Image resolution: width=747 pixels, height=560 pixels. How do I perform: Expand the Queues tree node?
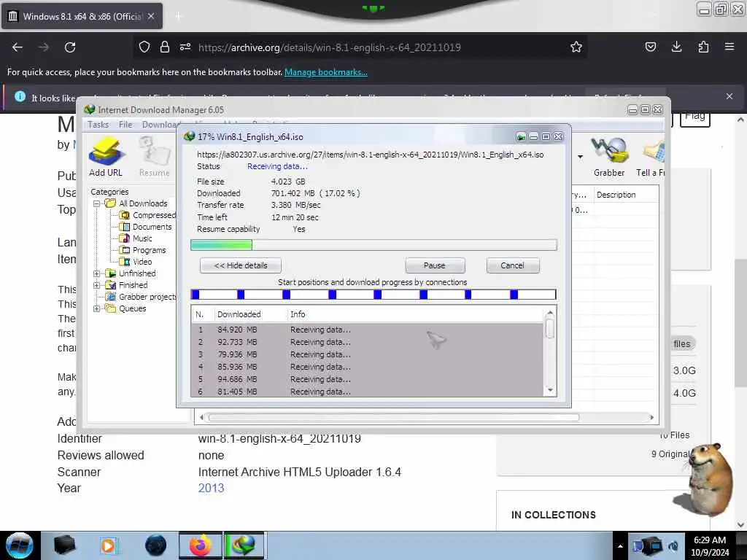pyautogui.click(x=97, y=308)
